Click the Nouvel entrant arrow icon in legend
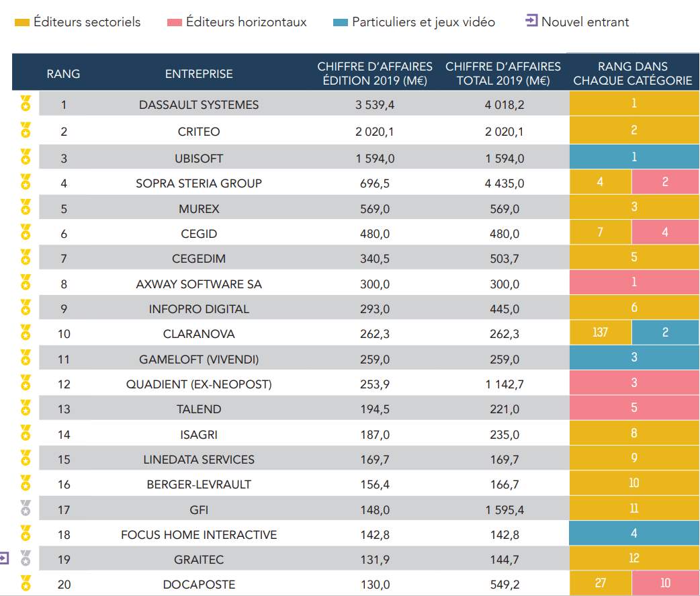The image size is (700, 596). coord(531,21)
